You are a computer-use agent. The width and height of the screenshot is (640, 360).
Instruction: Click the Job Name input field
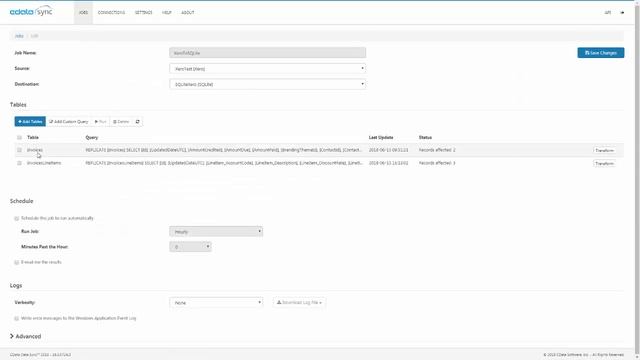[268, 53]
